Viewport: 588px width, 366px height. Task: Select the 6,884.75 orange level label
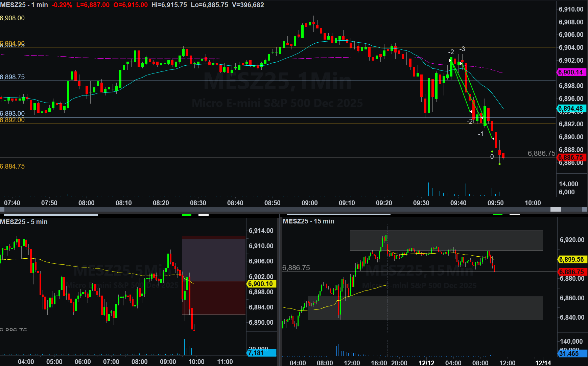[13, 166]
